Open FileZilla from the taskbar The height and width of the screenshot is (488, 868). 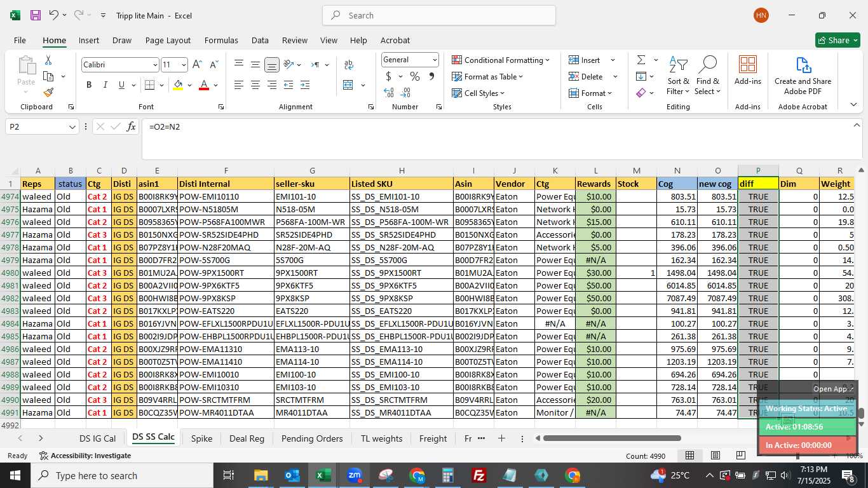(x=479, y=475)
